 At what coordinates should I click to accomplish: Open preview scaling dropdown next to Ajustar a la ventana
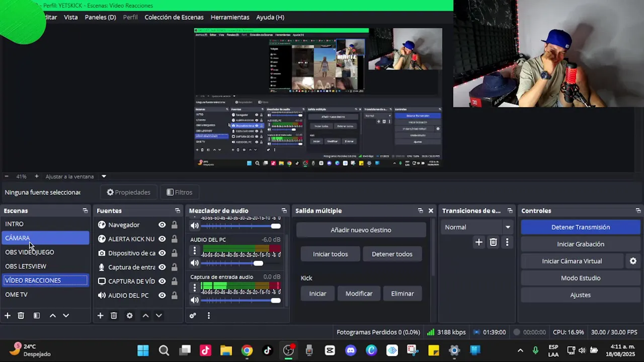(x=104, y=176)
